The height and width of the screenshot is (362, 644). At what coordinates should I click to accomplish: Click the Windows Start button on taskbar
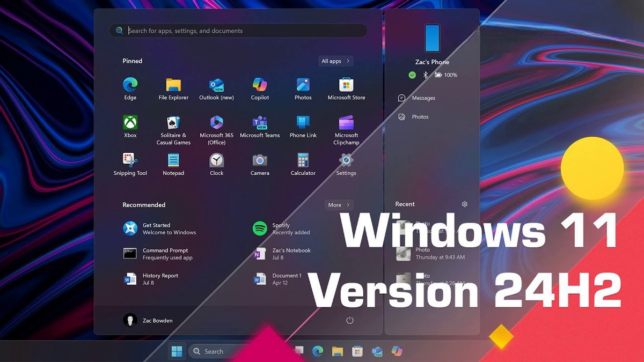pyautogui.click(x=177, y=351)
